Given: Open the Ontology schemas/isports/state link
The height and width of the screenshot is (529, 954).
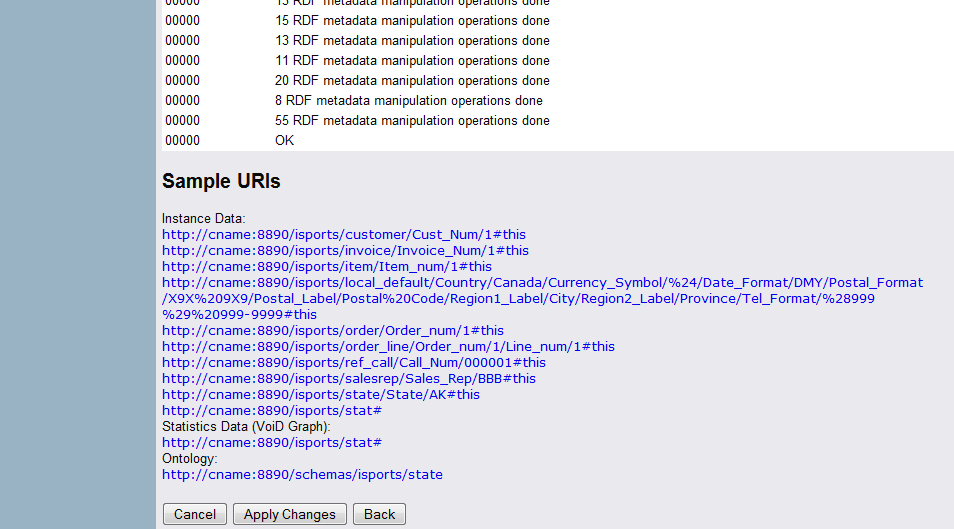Looking at the screenshot, I should pos(302,474).
